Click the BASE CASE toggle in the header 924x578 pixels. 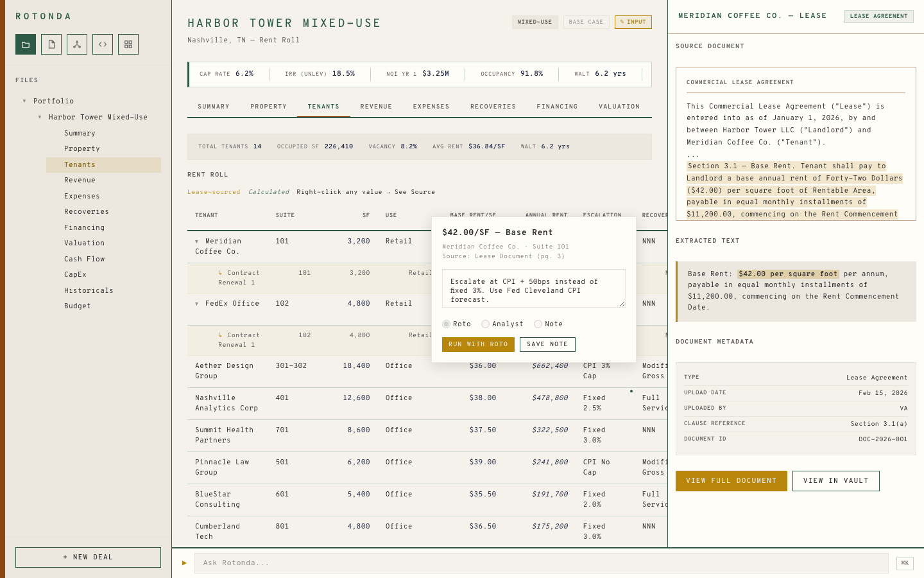point(586,21)
